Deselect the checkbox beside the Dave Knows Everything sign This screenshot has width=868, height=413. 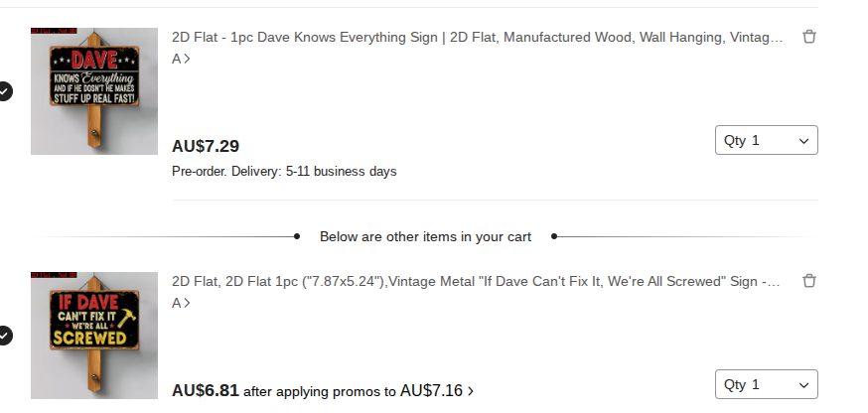5,91
